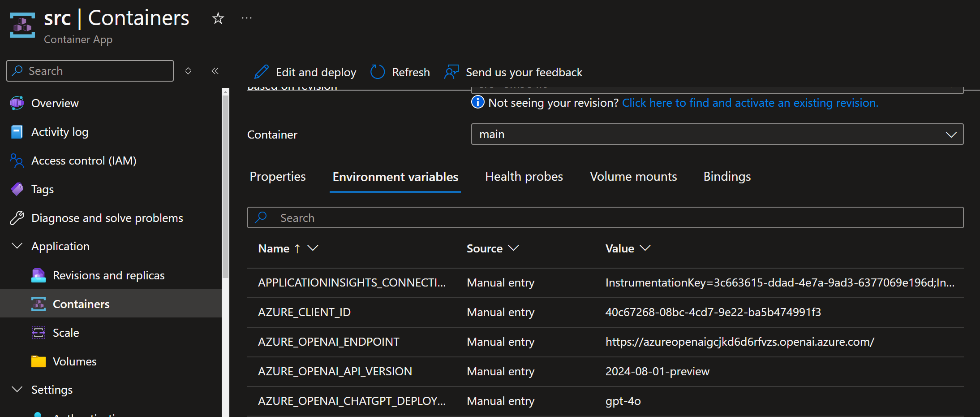Open the Volume mounts tab
This screenshot has height=417, width=980.
[633, 177]
